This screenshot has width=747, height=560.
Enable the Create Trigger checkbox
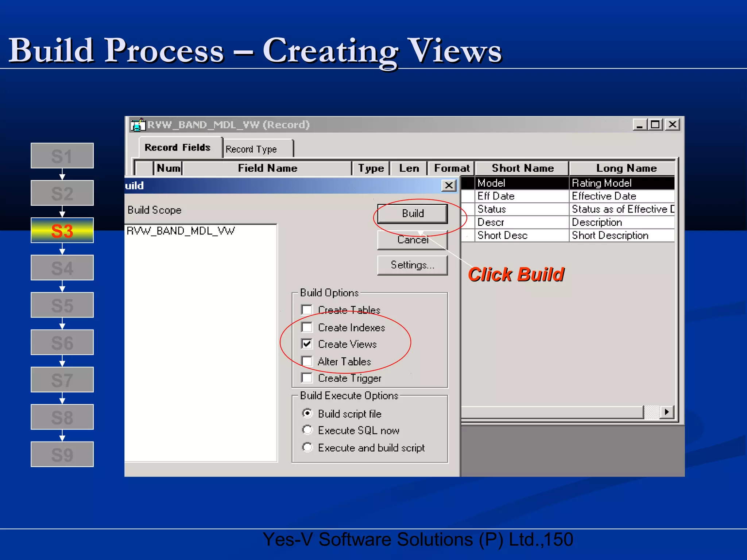307,378
